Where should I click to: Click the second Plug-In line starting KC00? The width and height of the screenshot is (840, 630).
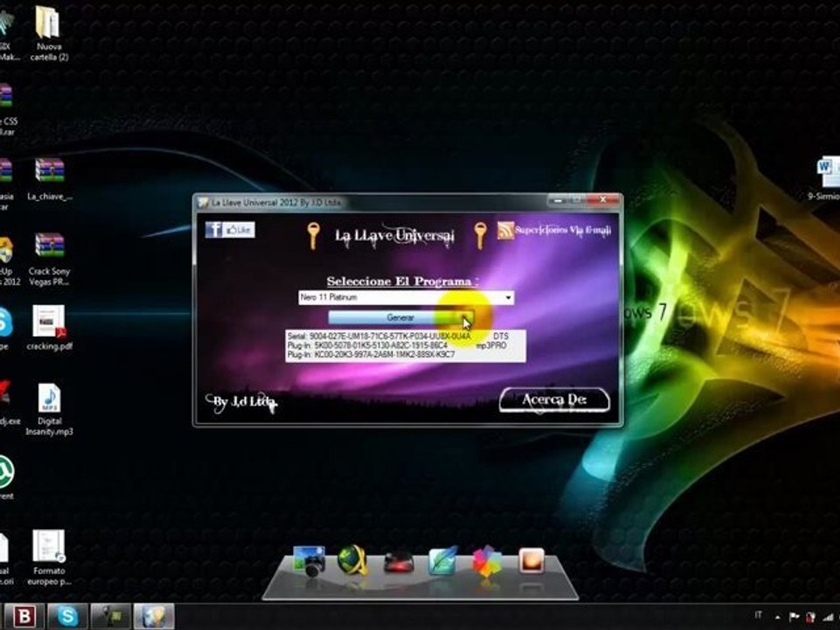pos(371,354)
